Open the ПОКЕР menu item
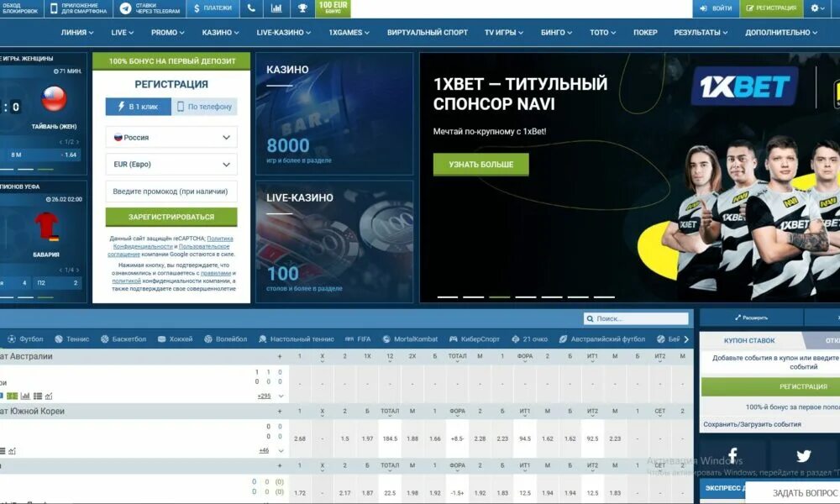This screenshot has width=840, height=504. coord(645,32)
